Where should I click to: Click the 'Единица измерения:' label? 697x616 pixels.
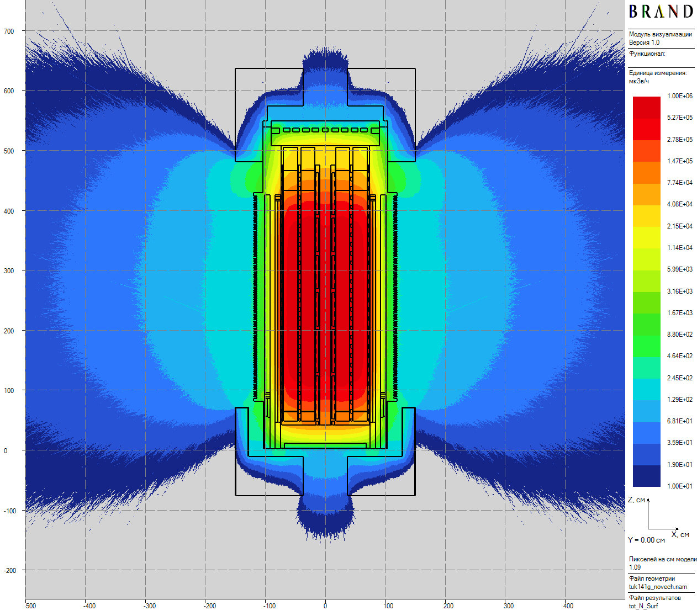pos(658,73)
